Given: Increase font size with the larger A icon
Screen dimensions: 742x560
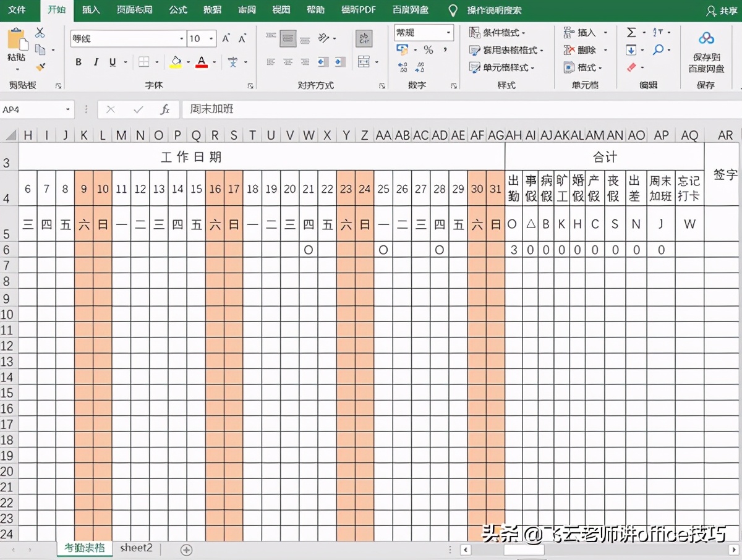Looking at the screenshot, I should coord(226,38).
